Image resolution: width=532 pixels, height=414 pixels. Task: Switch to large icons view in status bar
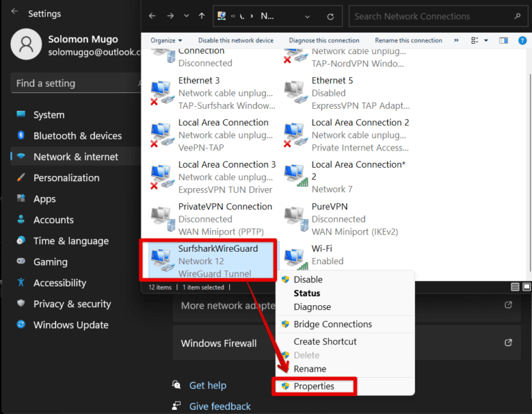526,286
